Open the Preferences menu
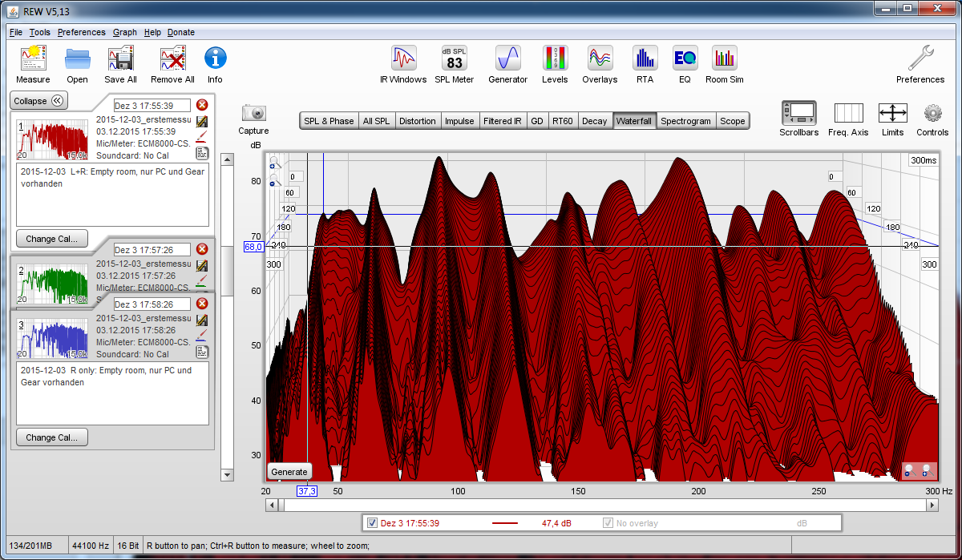Screen dimensions: 962x560 82,32
